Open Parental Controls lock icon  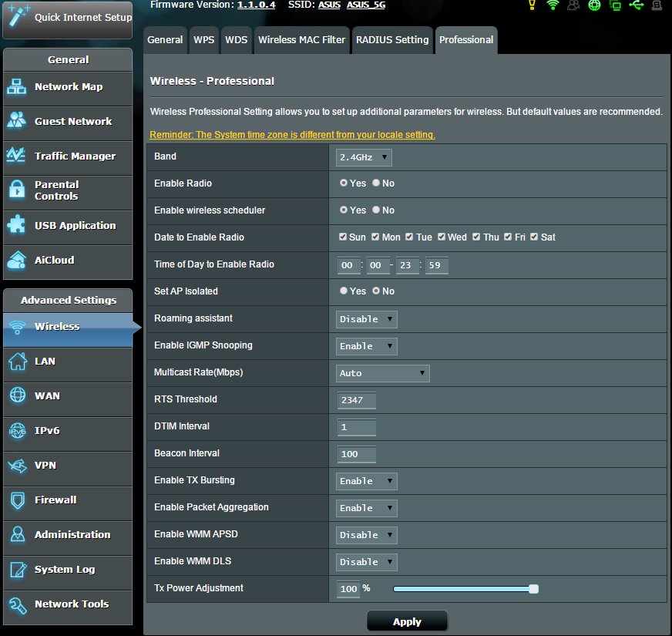click(17, 189)
